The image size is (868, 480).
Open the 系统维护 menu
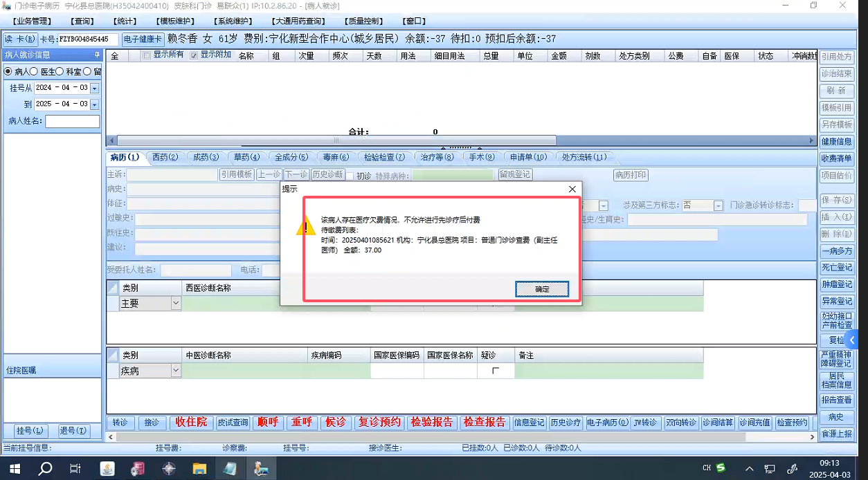point(233,21)
